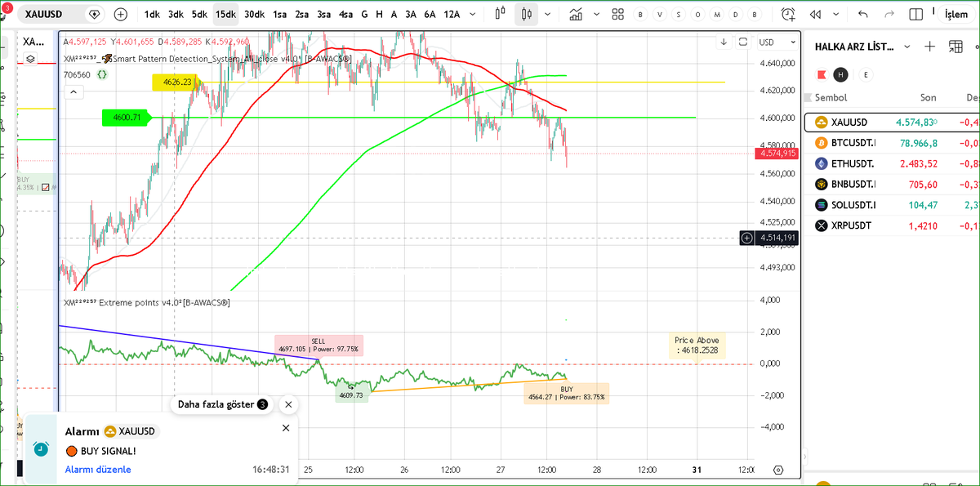Open the time axis settings gear icon
The height and width of the screenshot is (486, 980).
[778, 470]
